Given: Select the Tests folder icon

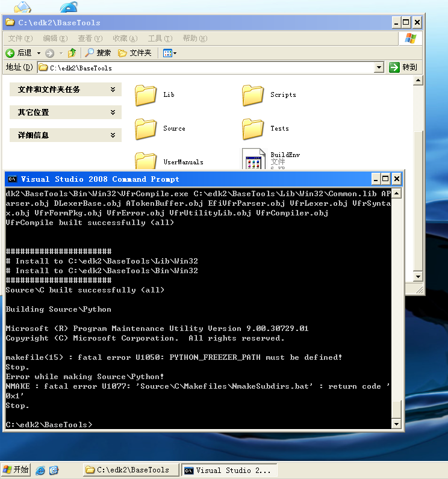Looking at the screenshot, I should [253, 129].
